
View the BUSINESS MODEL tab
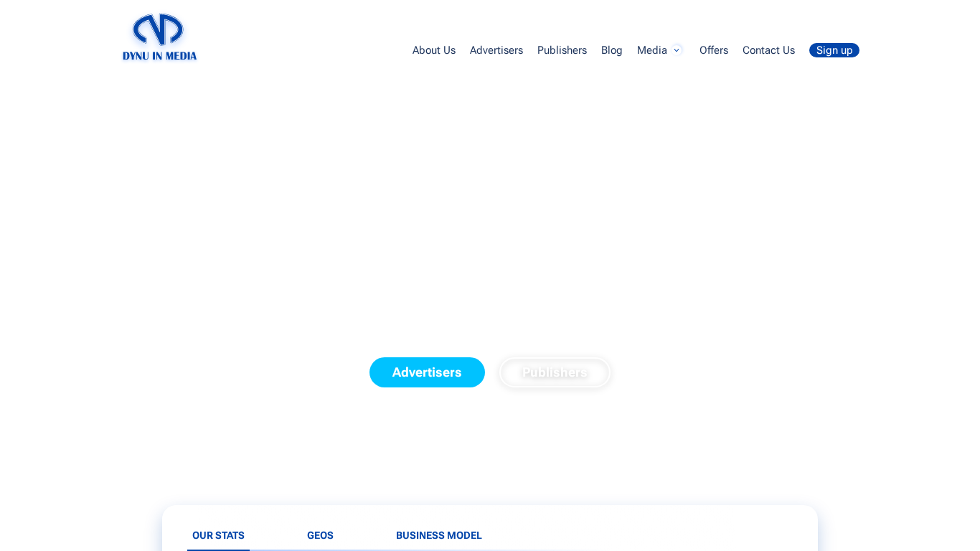tap(438, 534)
